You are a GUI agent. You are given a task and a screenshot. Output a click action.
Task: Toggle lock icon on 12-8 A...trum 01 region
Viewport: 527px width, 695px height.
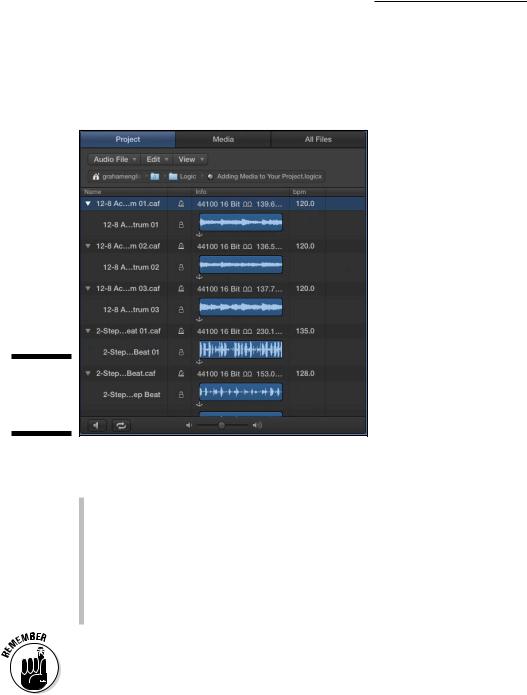[x=181, y=225]
